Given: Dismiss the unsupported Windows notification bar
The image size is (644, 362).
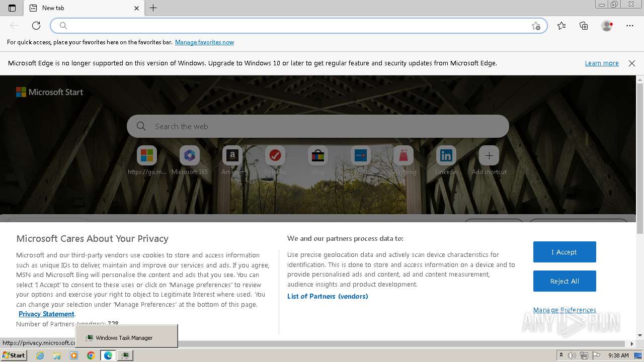Looking at the screenshot, I should (632, 63).
